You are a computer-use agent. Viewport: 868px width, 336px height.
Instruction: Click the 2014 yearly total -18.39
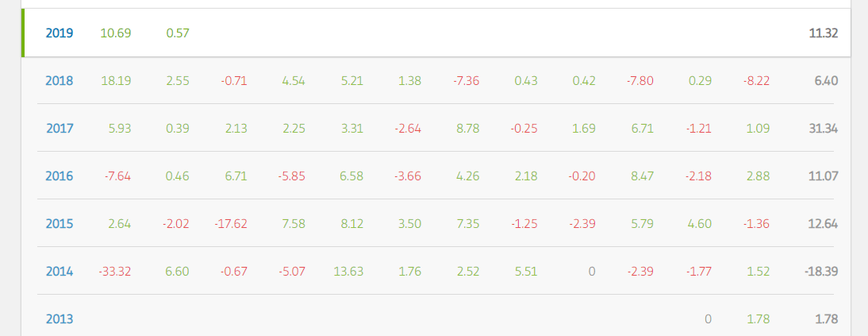tap(821, 272)
